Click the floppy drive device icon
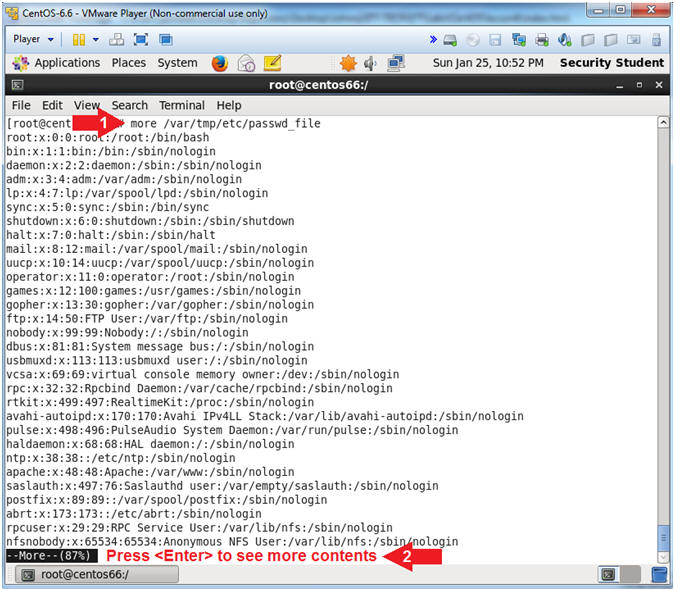The height and width of the screenshot is (591, 675). point(495,40)
